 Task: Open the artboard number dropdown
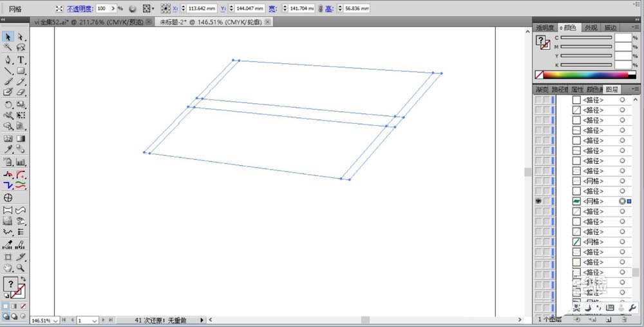tap(95, 321)
